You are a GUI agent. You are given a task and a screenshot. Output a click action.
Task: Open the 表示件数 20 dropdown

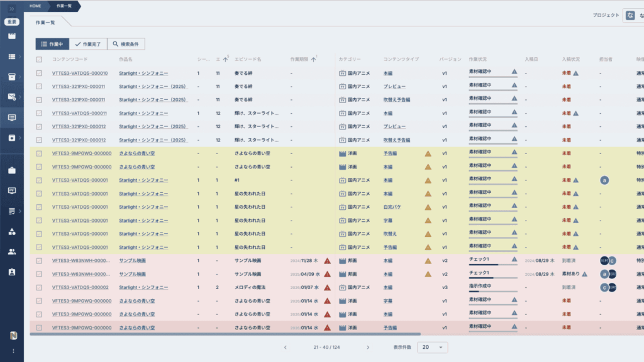coord(433,347)
